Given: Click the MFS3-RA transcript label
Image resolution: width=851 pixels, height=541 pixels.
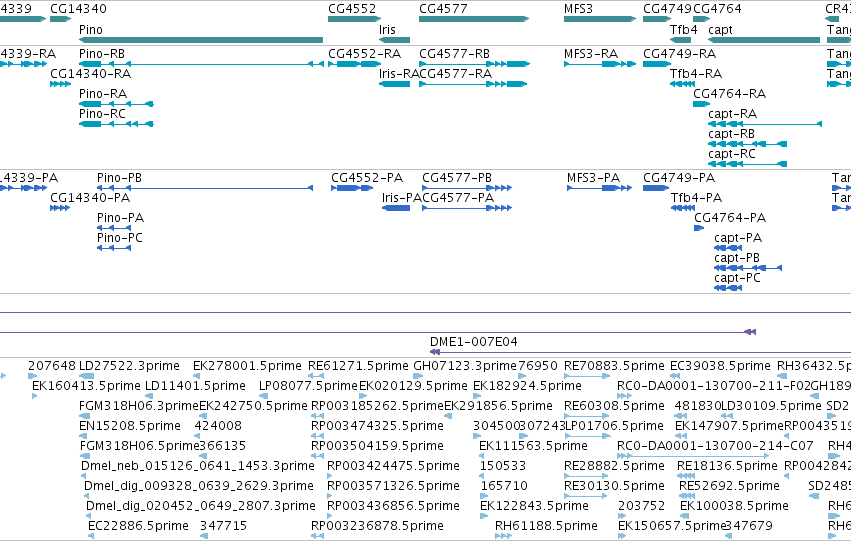Looking at the screenshot, I should click(590, 54).
